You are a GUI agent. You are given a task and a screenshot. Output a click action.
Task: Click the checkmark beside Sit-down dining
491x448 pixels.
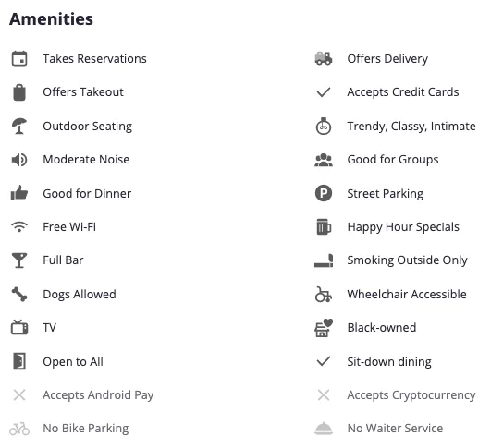[324, 361]
